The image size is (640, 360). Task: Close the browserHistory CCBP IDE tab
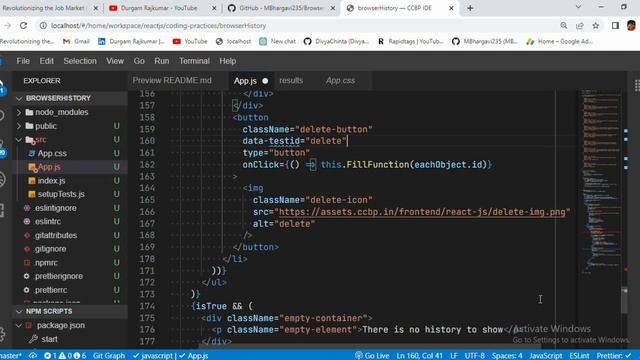coord(451,8)
